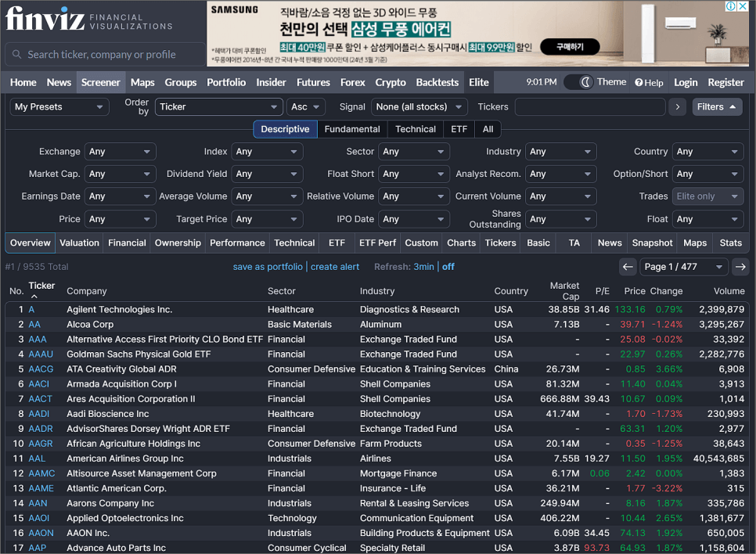Open the IPO Date filter dropdown
Image resolution: width=756 pixels, height=554 pixels.
pyautogui.click(x=414, y=219)
